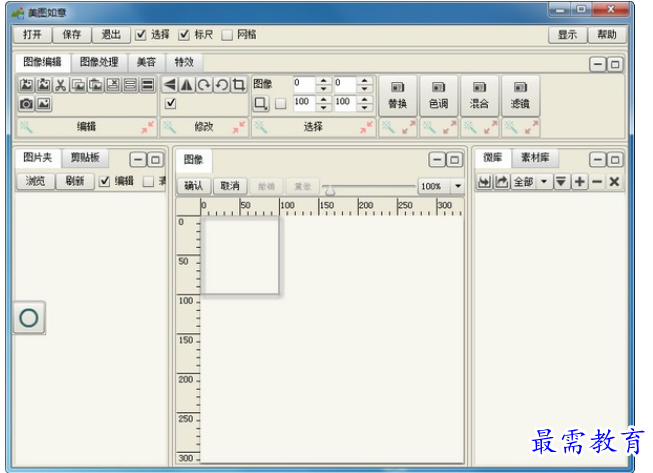Toggle the 选择 checkbox in top toolbar
This screenshot has height=473, width=653.
(x=141, y=35)
